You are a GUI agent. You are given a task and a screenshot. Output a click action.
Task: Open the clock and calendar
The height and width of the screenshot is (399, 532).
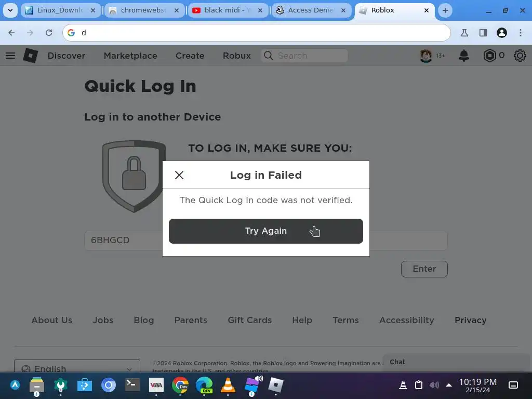point(478,386)
